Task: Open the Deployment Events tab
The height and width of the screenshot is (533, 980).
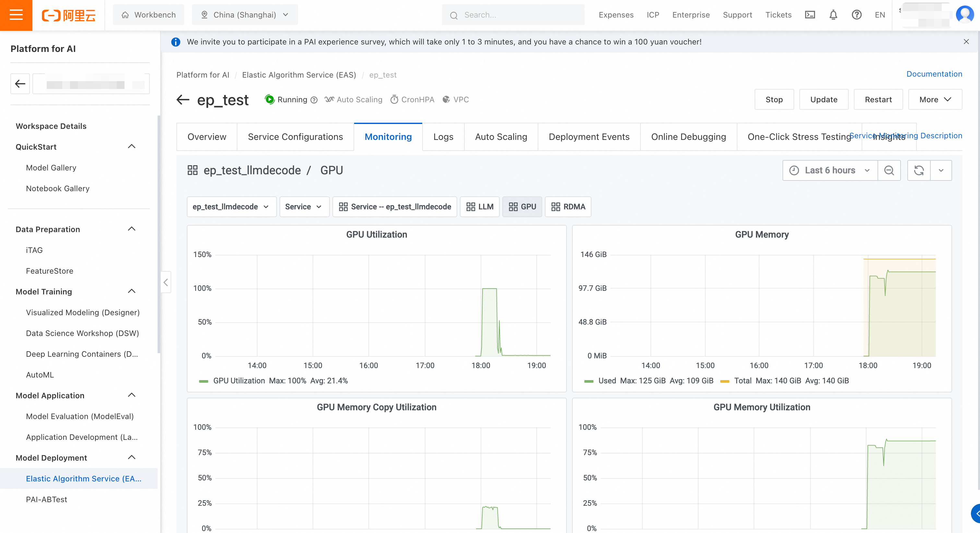Action: (589, 137)
